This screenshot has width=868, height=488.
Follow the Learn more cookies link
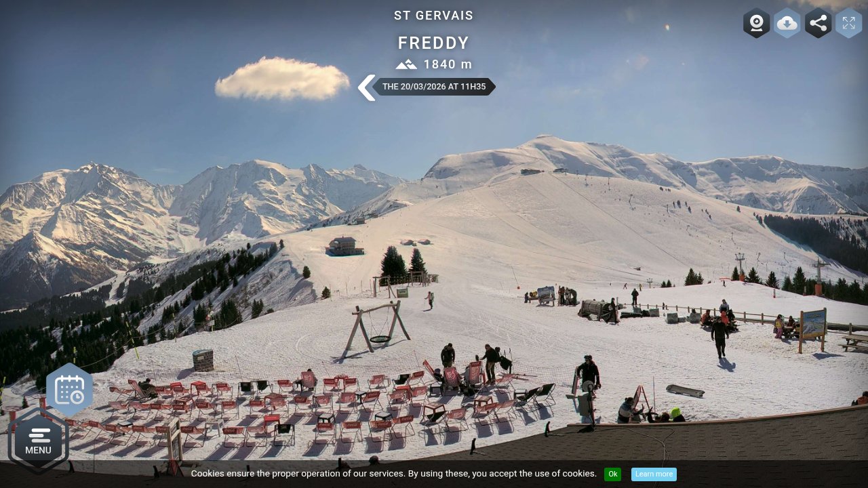tap(654, 474)
